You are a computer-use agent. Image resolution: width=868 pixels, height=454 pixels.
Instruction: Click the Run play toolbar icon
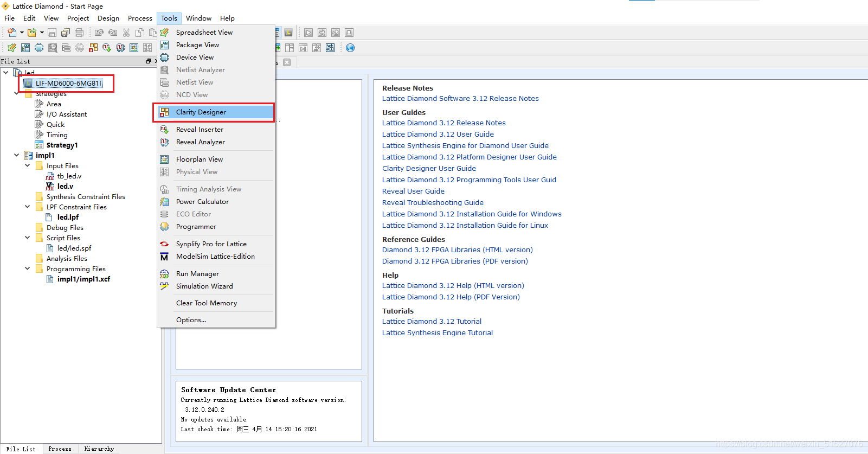tap(308, 33)
